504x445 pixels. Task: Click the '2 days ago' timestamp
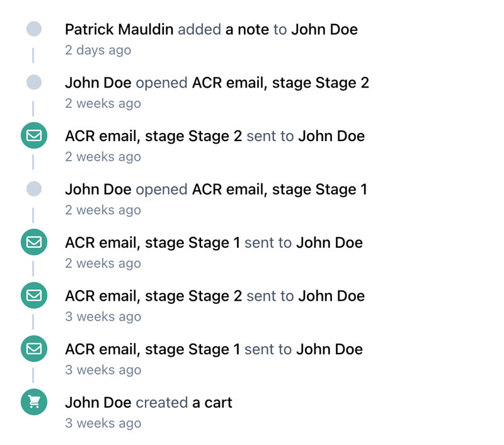point(98,50)
